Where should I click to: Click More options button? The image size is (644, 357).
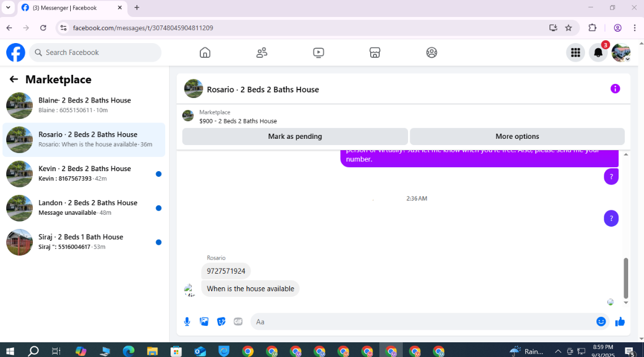click(517, 137)
